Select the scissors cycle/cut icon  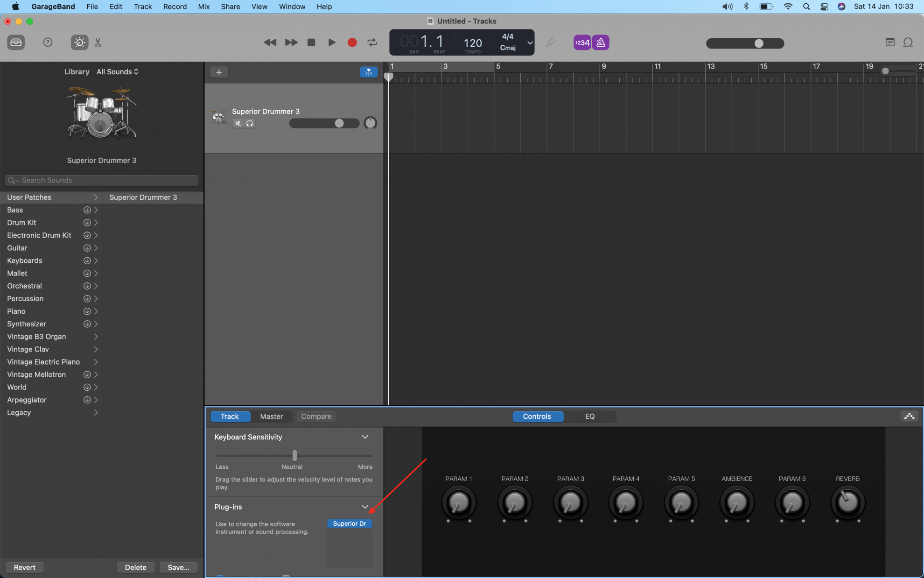(x=98, y=42)
